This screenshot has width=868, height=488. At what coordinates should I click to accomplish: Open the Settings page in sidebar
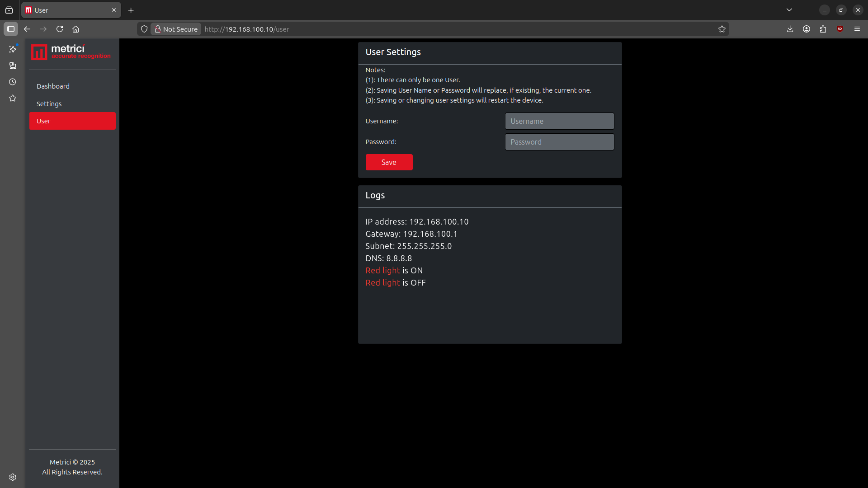point(72,104)
